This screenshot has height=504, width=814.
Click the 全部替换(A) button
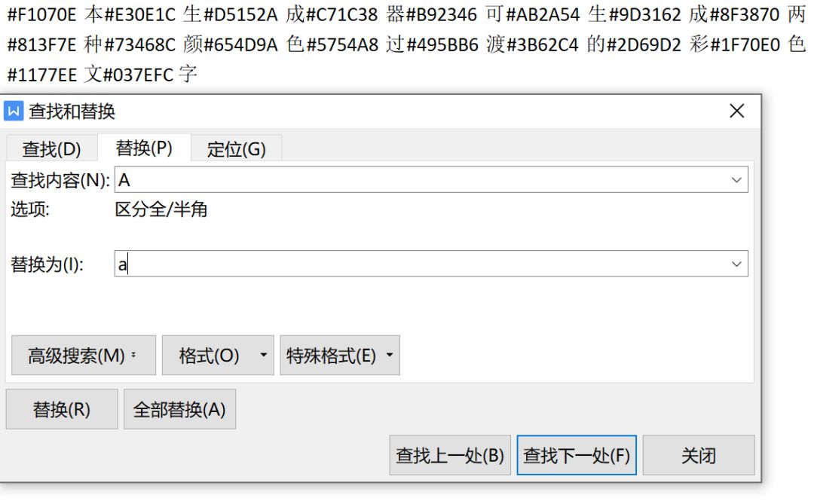(179, 410)
